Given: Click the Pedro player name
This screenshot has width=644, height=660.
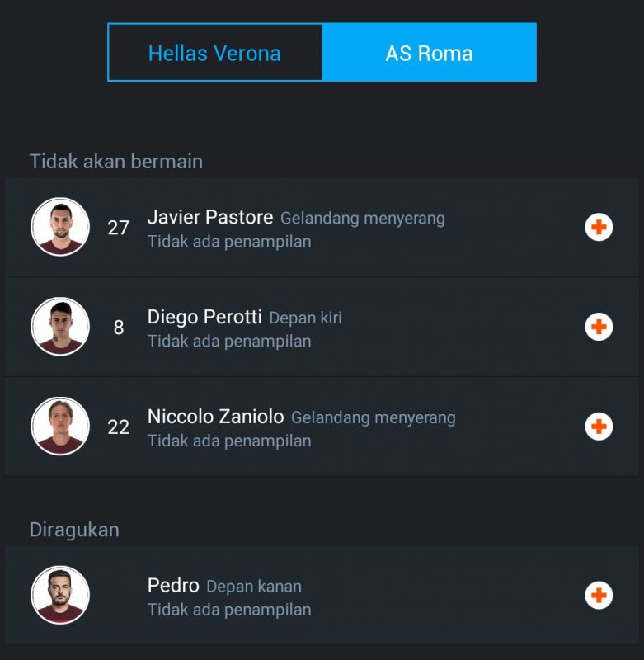Looking at the screenshot, I should (173, 586).
